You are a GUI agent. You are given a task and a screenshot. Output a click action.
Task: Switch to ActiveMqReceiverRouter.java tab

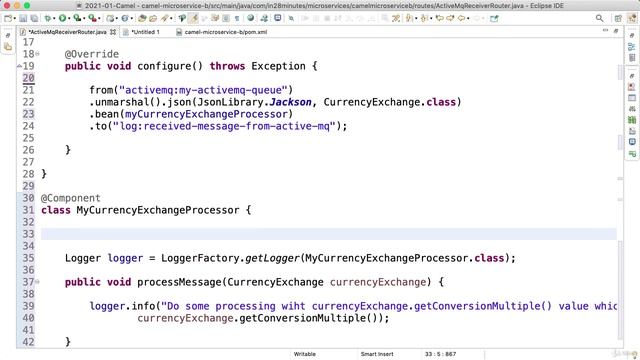coord(67,32)
